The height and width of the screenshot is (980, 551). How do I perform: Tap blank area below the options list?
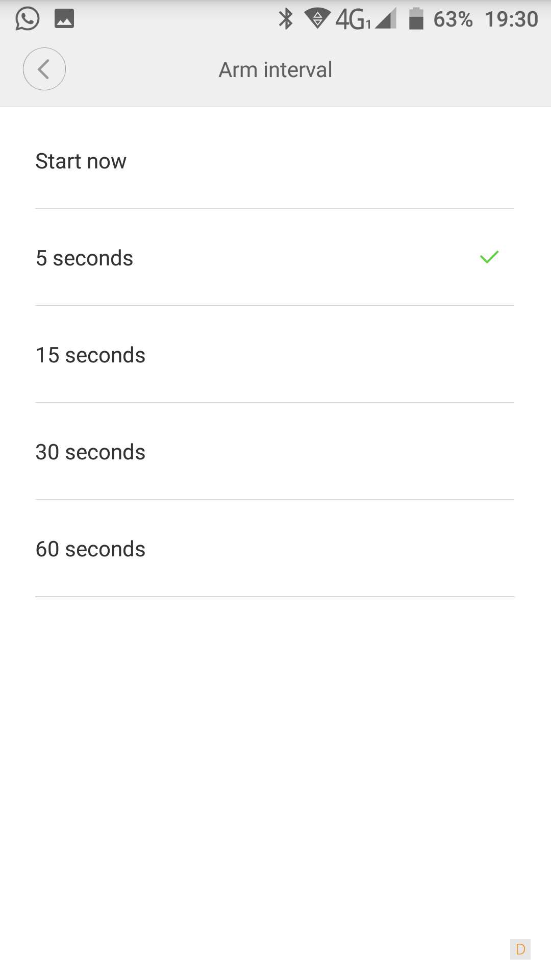click(x=275, y=766)
